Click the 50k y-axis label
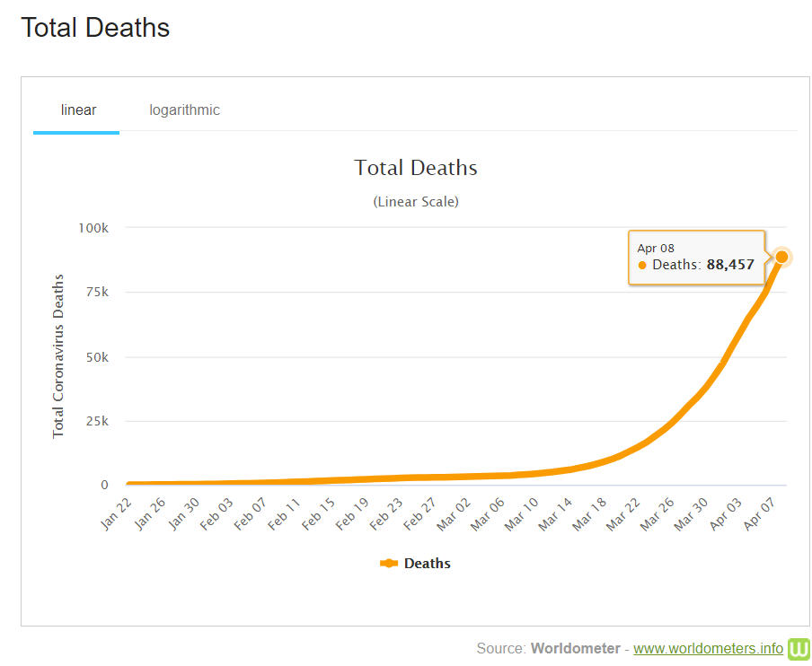Screen dimensions: 812x666 [95, 356]
